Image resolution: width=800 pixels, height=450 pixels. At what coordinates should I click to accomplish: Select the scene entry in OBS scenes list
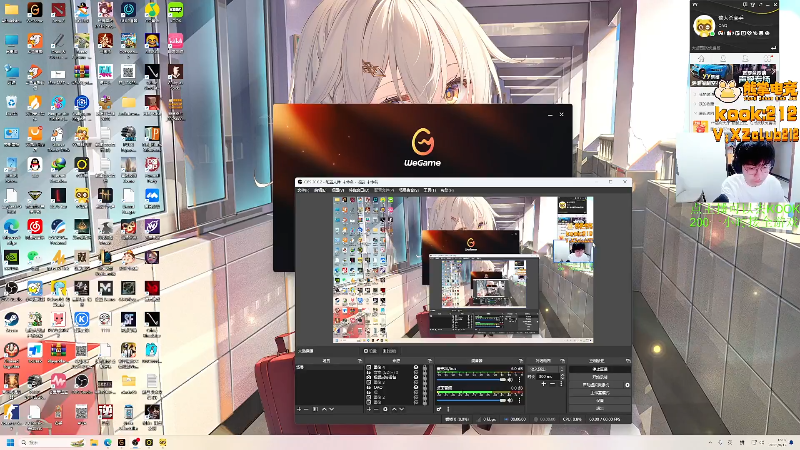(x=329, y=367)
